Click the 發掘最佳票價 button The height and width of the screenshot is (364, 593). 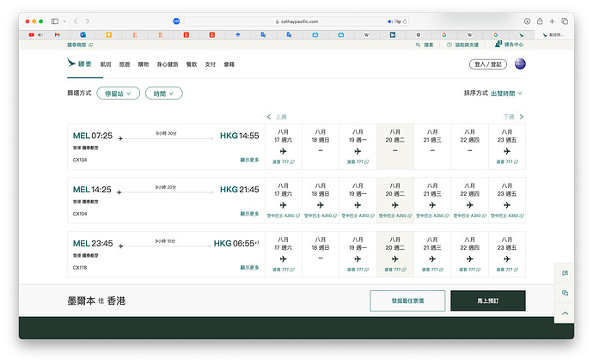pos(407,300)
